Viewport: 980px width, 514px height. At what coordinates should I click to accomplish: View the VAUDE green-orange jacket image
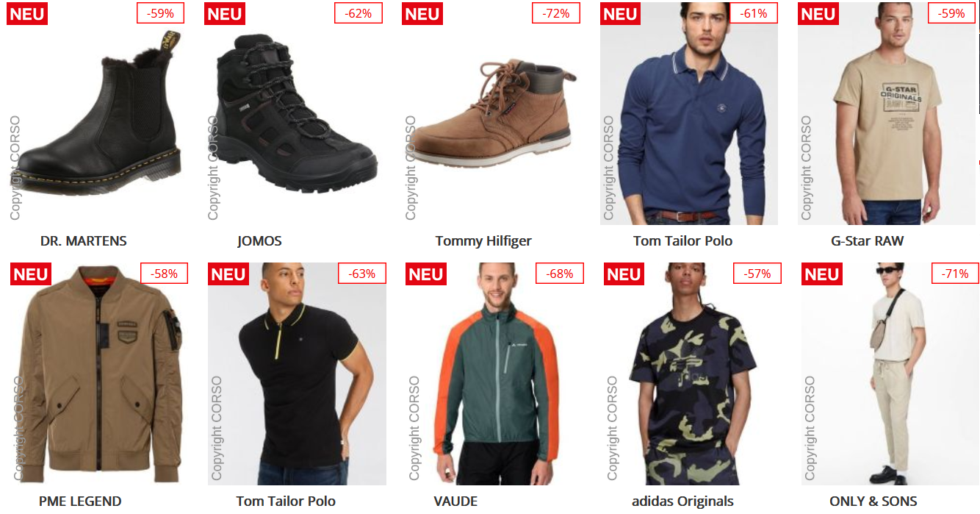pos(494,374)
